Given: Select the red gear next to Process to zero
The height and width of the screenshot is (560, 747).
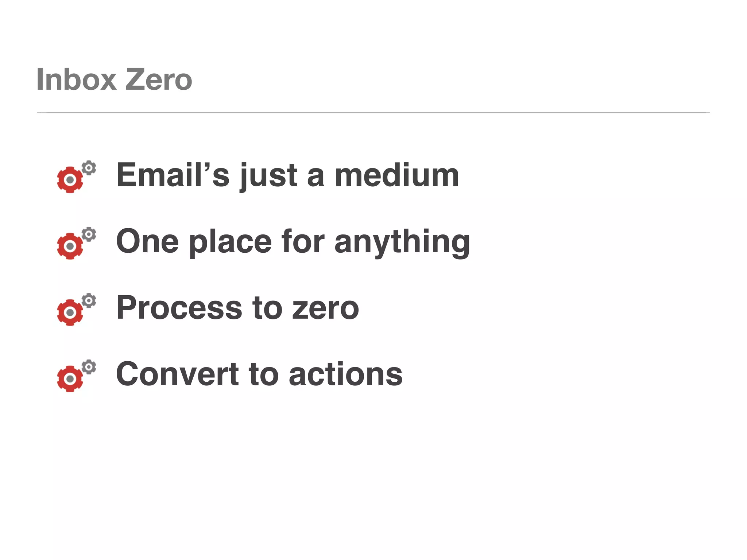Looking at the screenshot, I should pos(70,312).
